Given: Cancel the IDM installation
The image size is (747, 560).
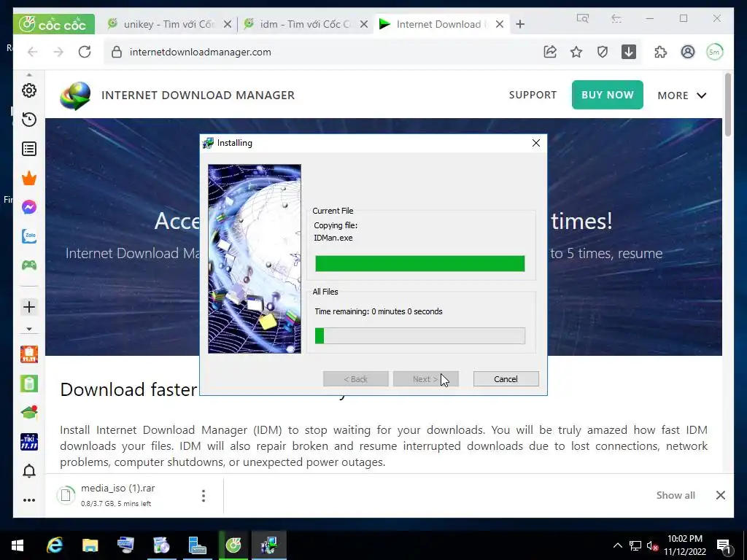Looking at the screenshot, I should coord(506,379).
